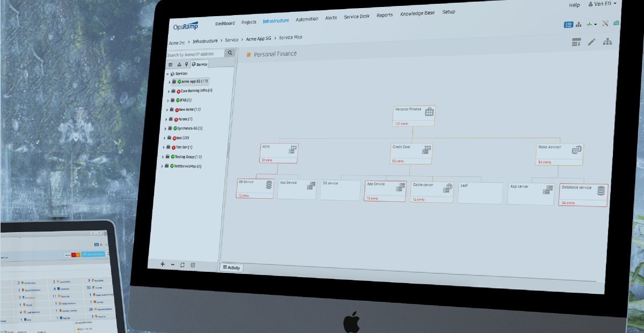Go to Service in the breadcrumb
Image resolution: width=644 pixels, height=333 pixels.
pyautogui.click(x=232, y=40)
